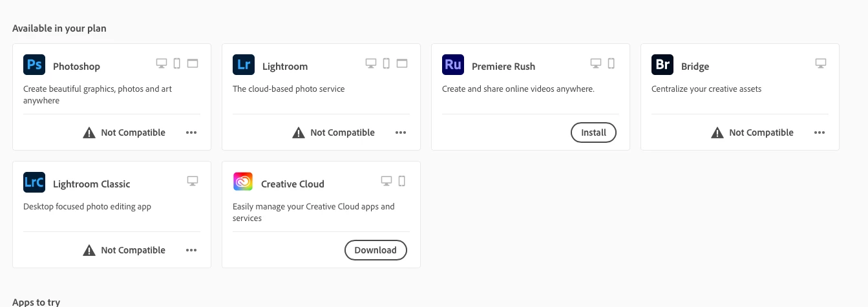Click the Photoshop title text
Viewport: 868px width, 307px height.
pyautogui.click(x=76, y=67)
